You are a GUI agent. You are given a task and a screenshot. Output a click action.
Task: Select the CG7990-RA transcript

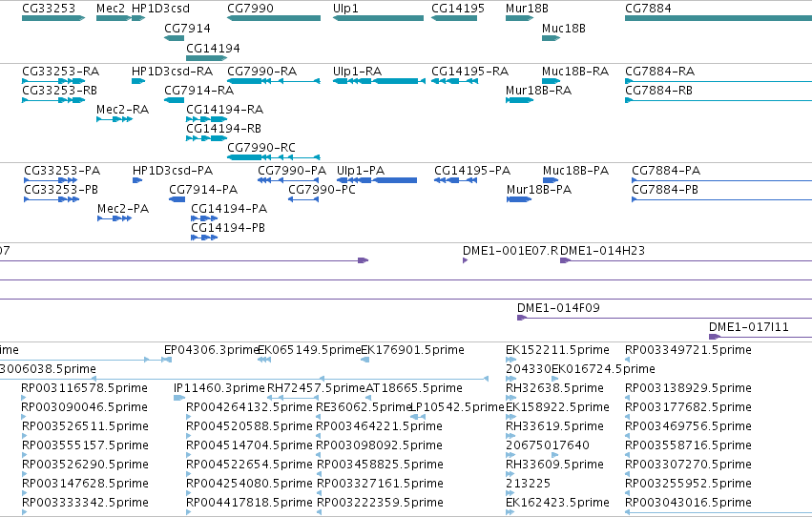click(x=274, y=81)
